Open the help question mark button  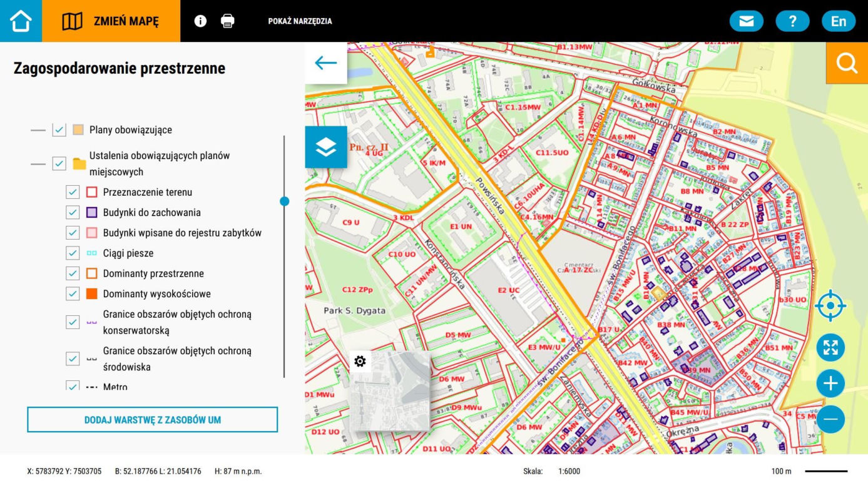pyautogui.click(x=792, y=21)
